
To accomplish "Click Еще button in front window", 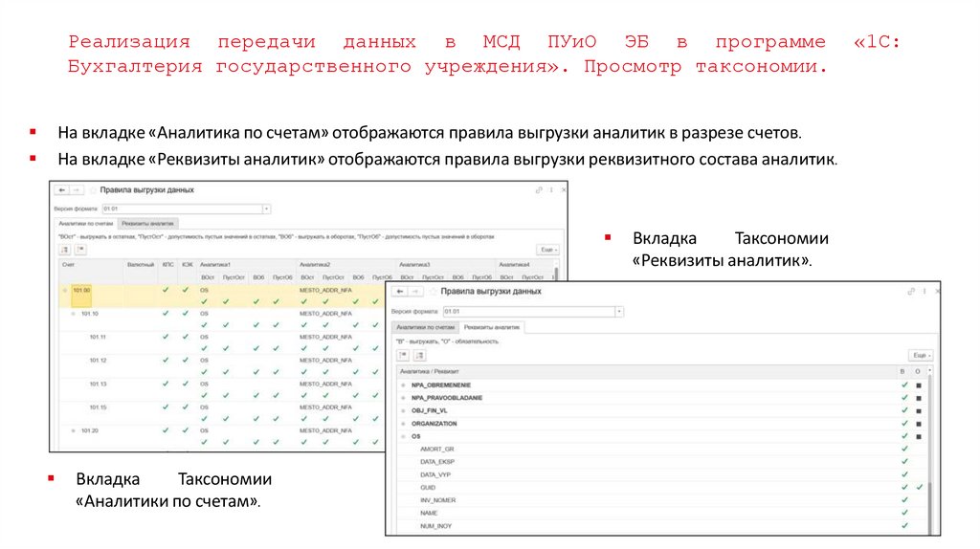I will point(920,356).
